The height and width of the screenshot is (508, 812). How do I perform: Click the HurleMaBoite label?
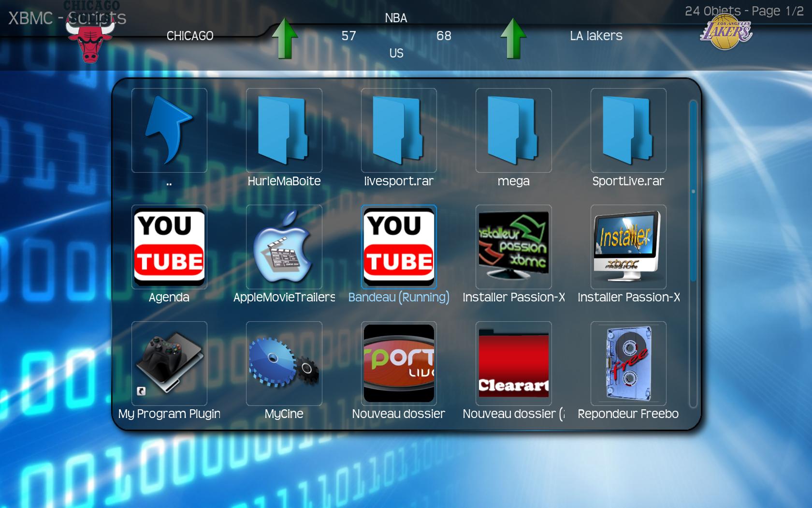[284, 181]
